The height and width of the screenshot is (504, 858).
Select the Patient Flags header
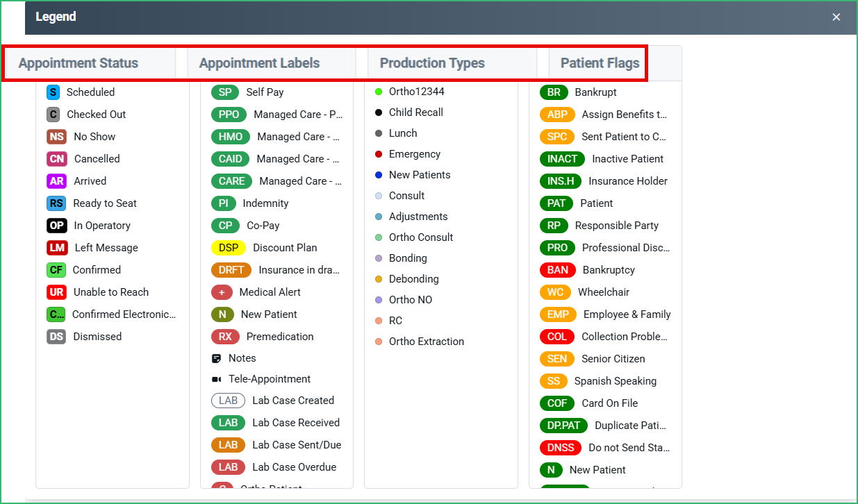600,63
